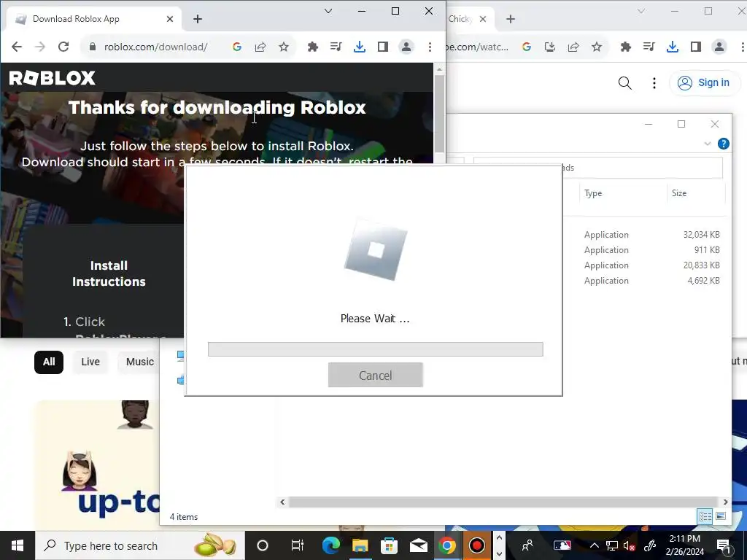
Task: Go back in the Roblox Chrome window
Action: coord(17,47)
